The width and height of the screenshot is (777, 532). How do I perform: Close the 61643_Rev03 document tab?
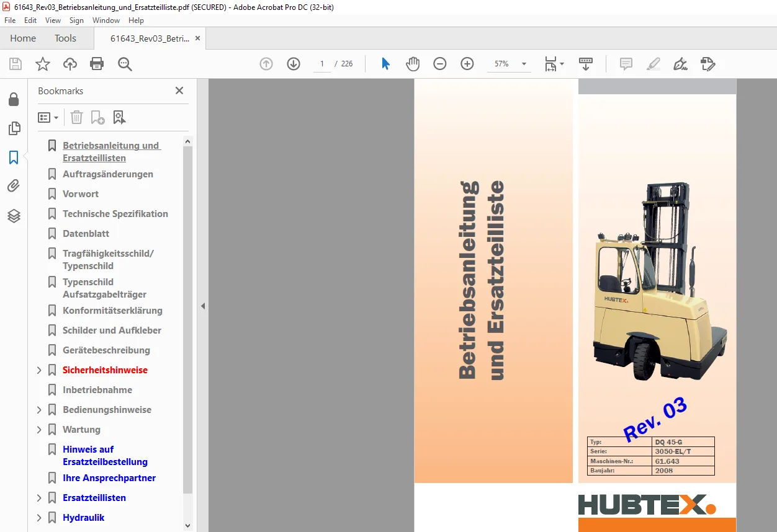pos(197,38)
